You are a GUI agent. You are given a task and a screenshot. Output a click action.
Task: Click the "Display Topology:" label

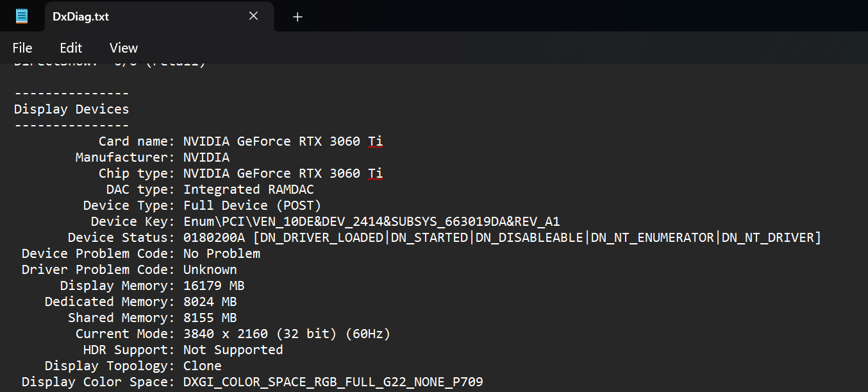110,366
